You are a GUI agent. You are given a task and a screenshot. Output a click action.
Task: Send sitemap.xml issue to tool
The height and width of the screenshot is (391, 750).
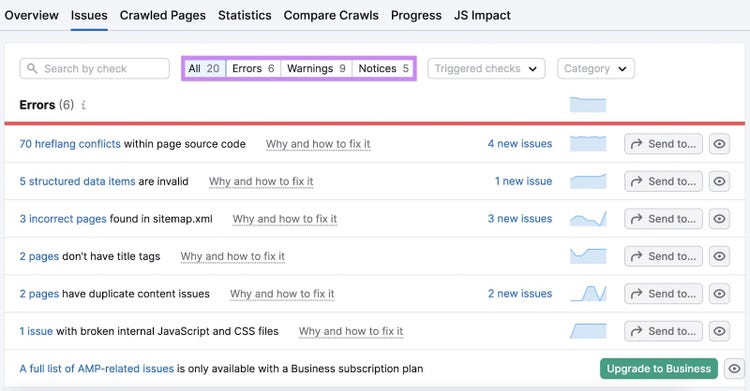[663, 219]
